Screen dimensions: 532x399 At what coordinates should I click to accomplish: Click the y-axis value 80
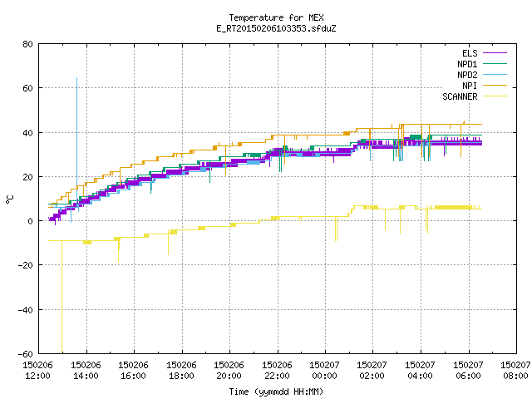coord(27,44)
